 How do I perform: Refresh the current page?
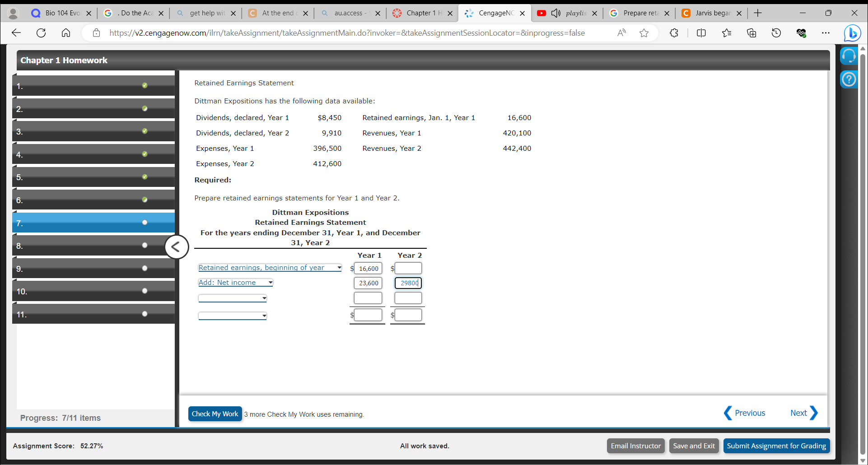[41, 33]
